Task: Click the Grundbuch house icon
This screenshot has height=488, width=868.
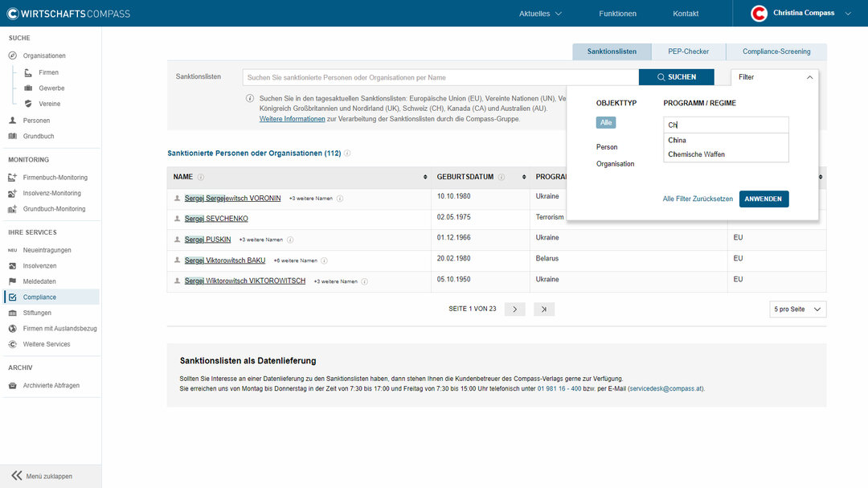Action: tap(13, 136)
